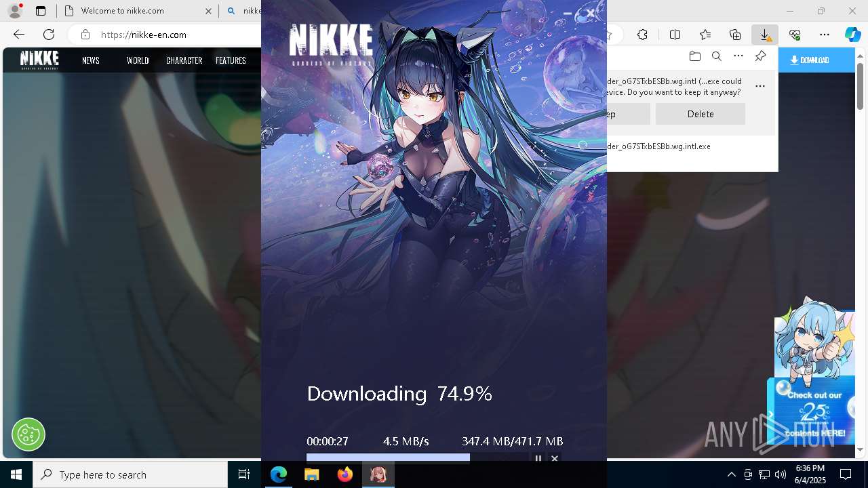Open Firefox from the taskbar
The width and height of the screenshot is (868, 488).
coord(345,474)
